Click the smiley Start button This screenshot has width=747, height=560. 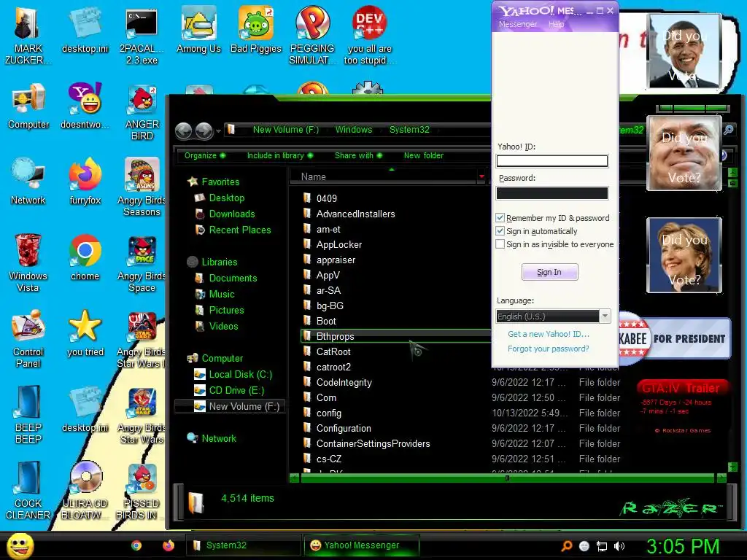[20, 545]
